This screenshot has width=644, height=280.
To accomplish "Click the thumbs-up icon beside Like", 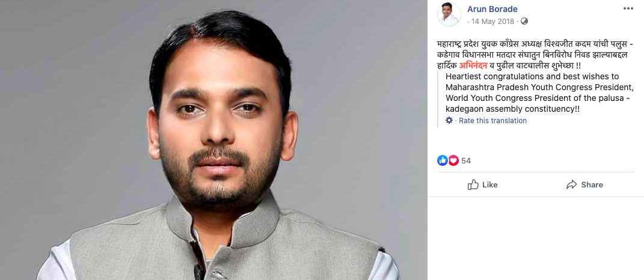I will click(x=473, y=184).
